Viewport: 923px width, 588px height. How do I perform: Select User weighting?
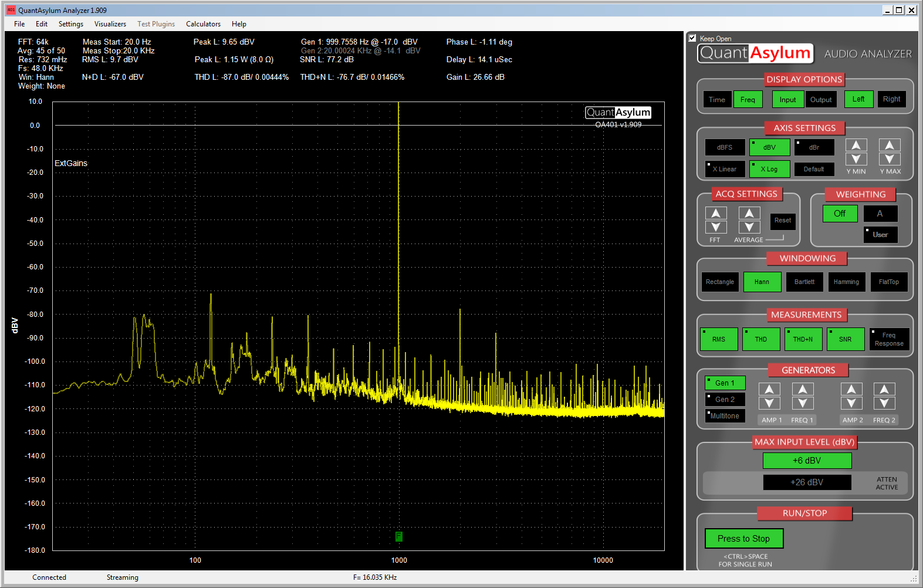coord(880,235)
